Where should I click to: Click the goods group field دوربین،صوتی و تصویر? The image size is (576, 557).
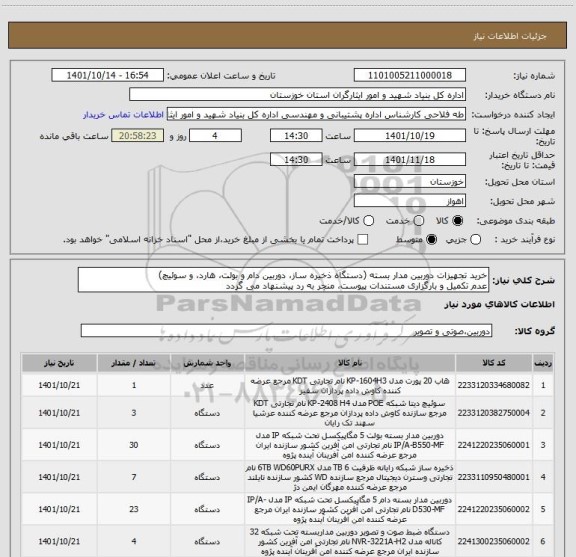[286, 331]
